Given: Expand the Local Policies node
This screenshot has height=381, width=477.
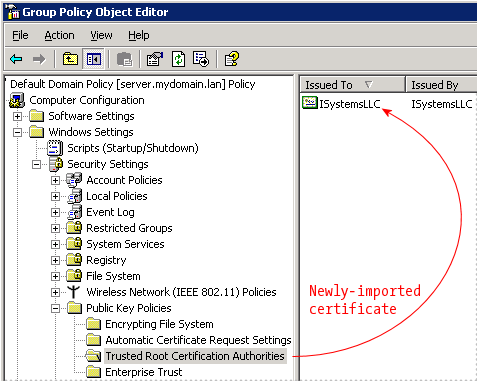Looking at the screenshot, I should [x=55, y=196].
